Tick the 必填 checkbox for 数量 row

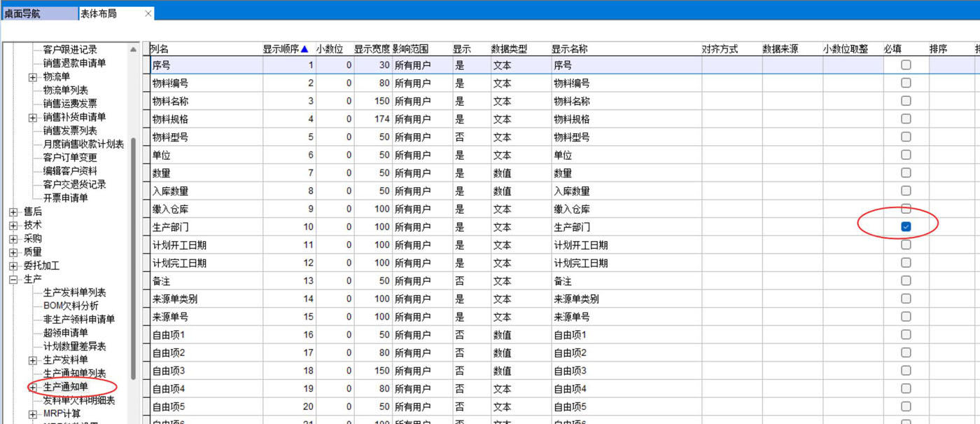point(906,172)
